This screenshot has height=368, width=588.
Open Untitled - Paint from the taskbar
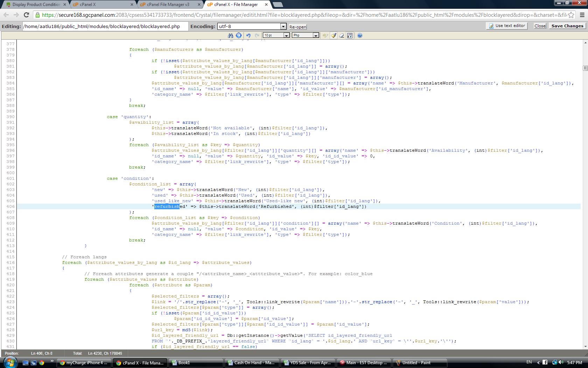[416, 363]
